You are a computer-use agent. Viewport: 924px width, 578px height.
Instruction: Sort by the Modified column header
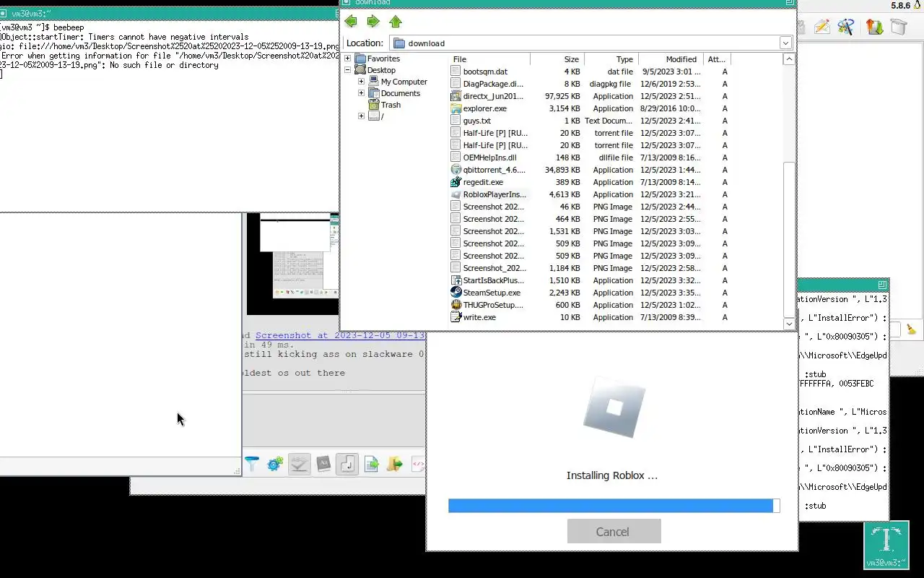point(671,59)
